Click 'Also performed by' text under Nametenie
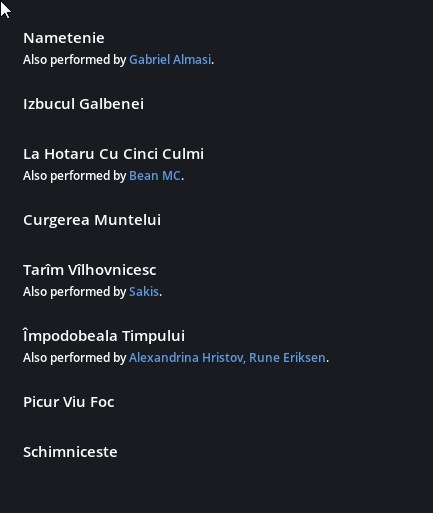 (75, 60)
